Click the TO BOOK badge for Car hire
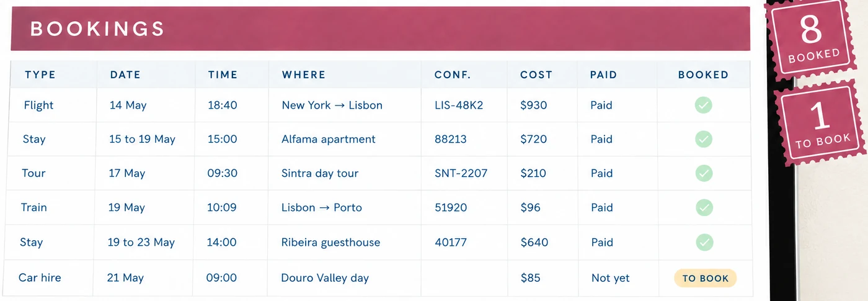868x301 pixels. 705,279
